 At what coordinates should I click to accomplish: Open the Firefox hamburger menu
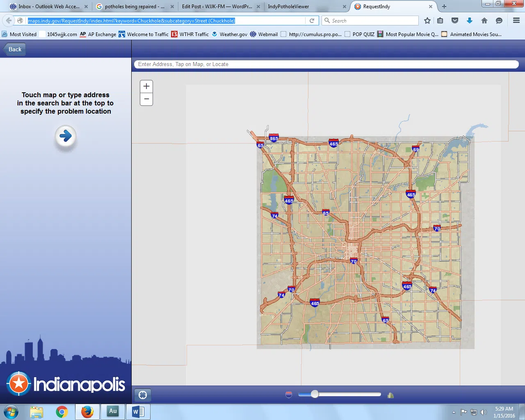[516, 21]
